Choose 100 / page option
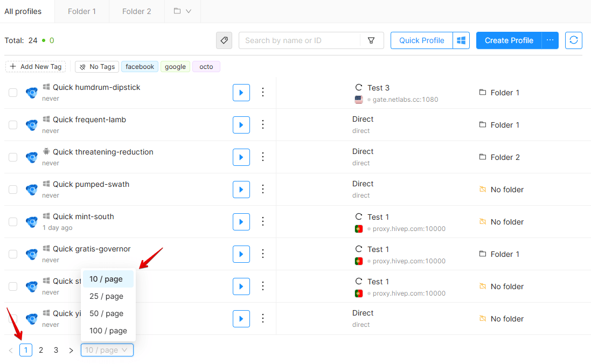This screenshot has width=591, height=364. pyautogui.click(x=108, y=331)
